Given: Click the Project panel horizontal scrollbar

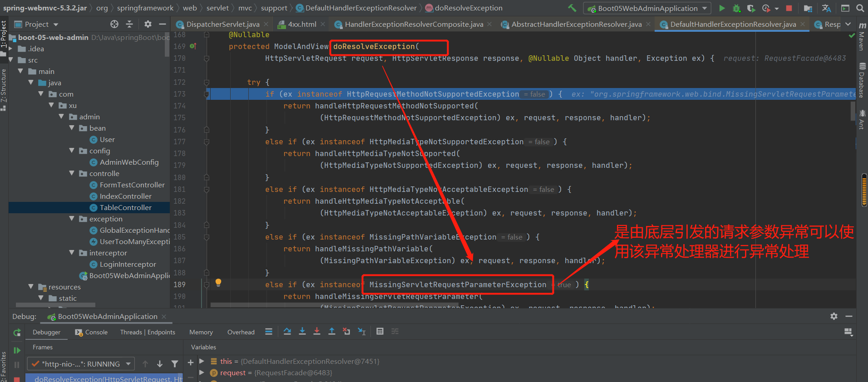Looking at the screenshot, I should (x=55, y=305).
